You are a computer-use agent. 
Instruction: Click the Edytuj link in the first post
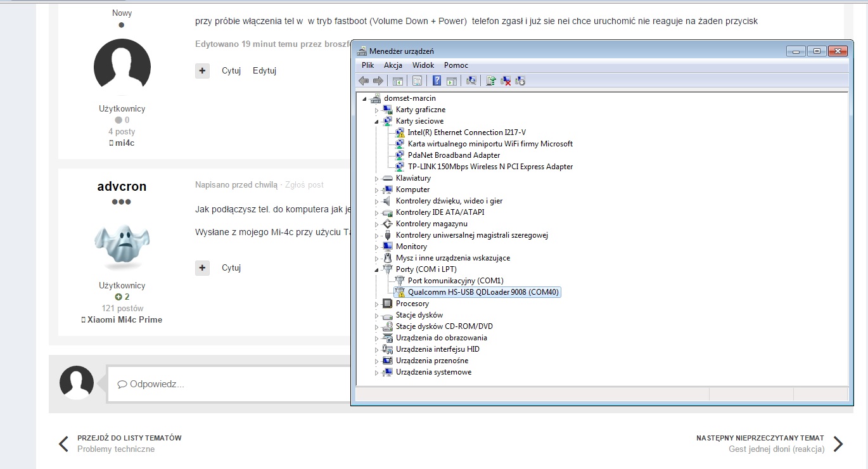pyautogui.click(x=264, y=71)
